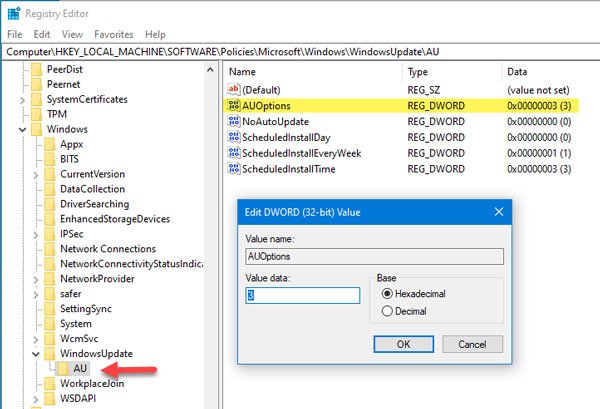Image resolution: width=600 pixels, height=409 pixels.
Task: Click the ScheduledInstallEveryWeek data value 0x00000001 (1)
Action: coord(539,153)
